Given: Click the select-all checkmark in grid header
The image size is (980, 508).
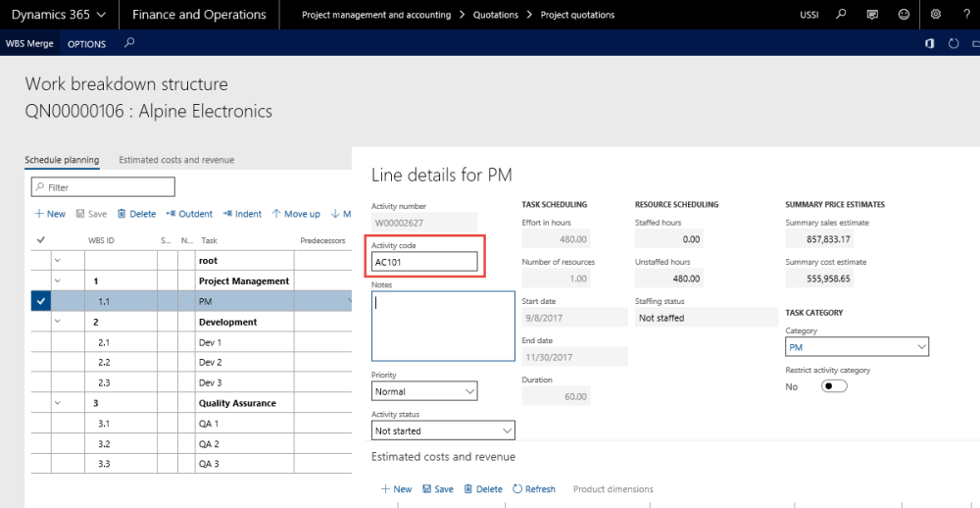Looking at the screenshot, I should click(x=41, y=240).
